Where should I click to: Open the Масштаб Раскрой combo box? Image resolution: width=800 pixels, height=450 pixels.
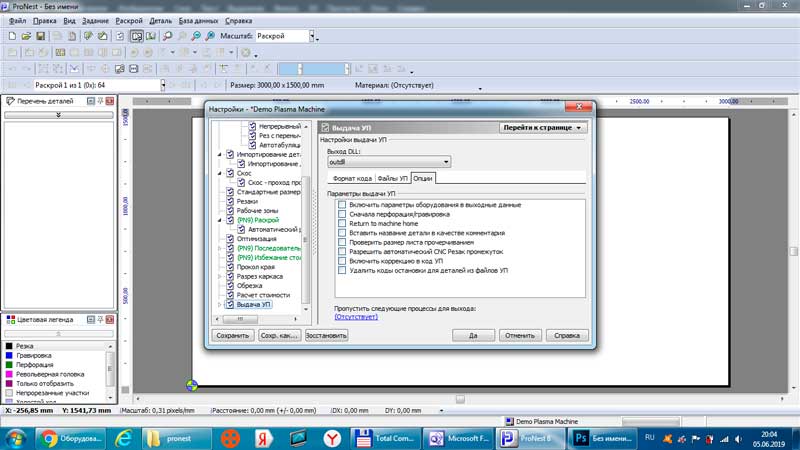point(312,36)
